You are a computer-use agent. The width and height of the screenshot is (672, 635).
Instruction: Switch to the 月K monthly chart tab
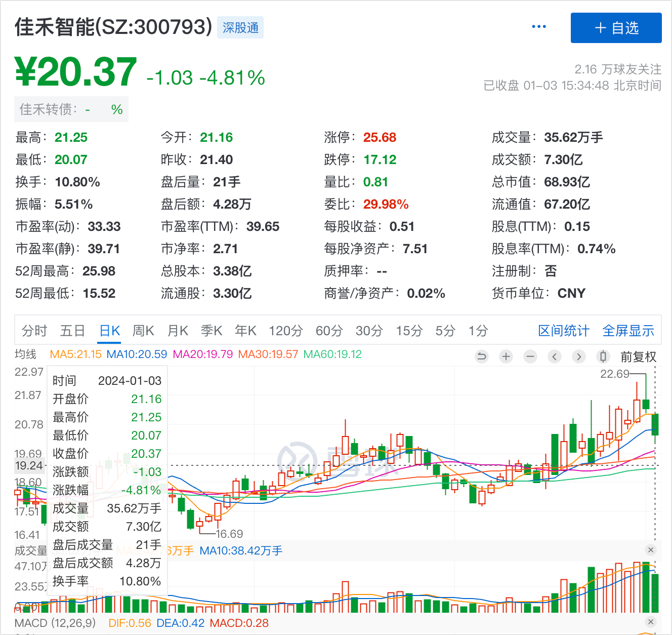click(x=178, y=331)
